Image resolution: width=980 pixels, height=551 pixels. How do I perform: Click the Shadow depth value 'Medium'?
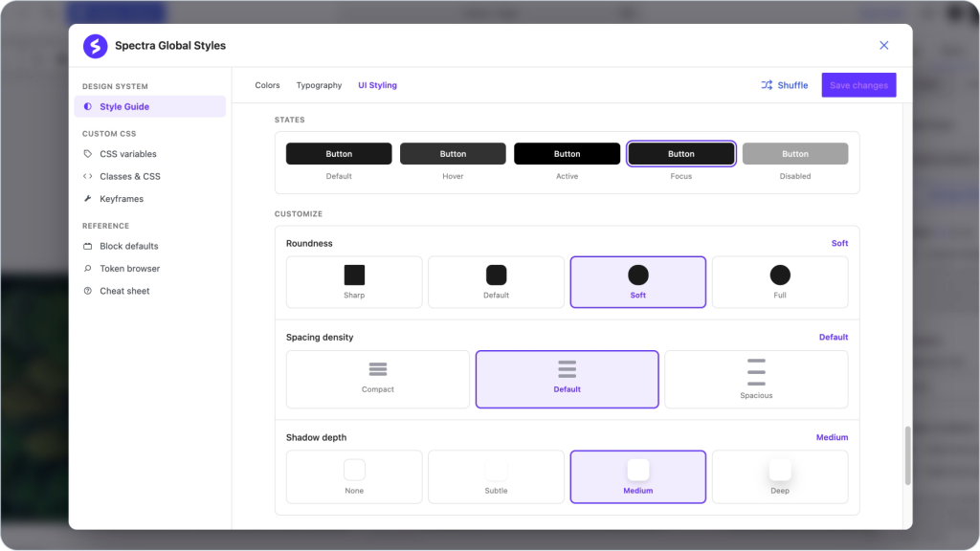pyautogui.click(x=832, y=437)
